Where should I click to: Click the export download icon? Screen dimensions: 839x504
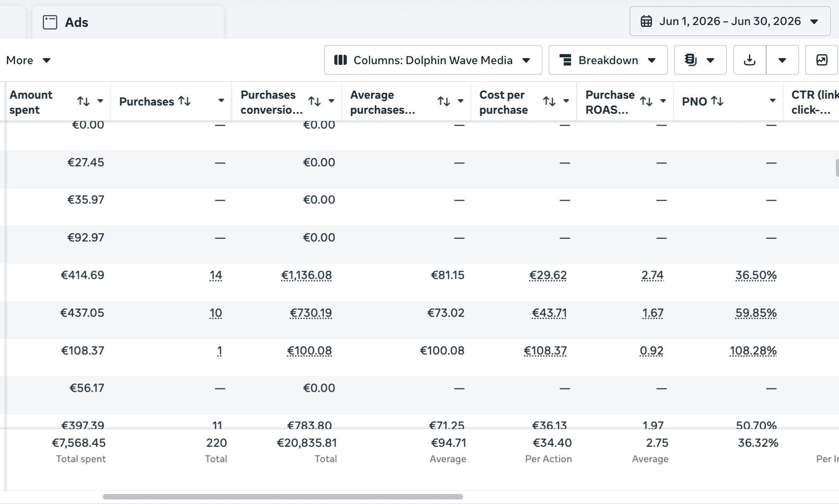pos(750,60)
